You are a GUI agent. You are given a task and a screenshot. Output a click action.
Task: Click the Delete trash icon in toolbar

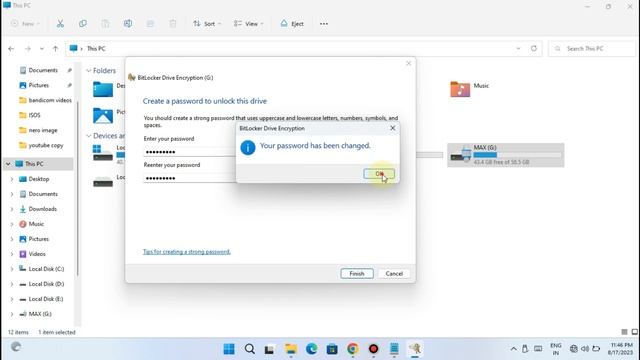point(173,24)
